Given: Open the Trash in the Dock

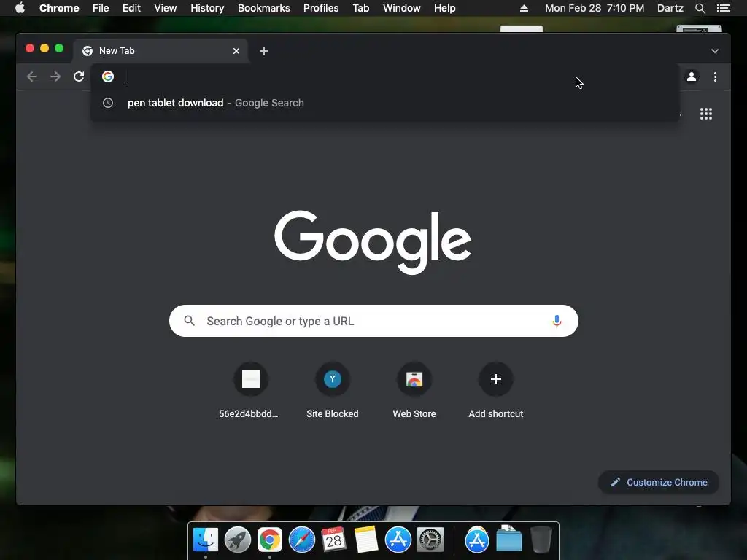Looking at the screenshot, I should (x=541, y=540).
